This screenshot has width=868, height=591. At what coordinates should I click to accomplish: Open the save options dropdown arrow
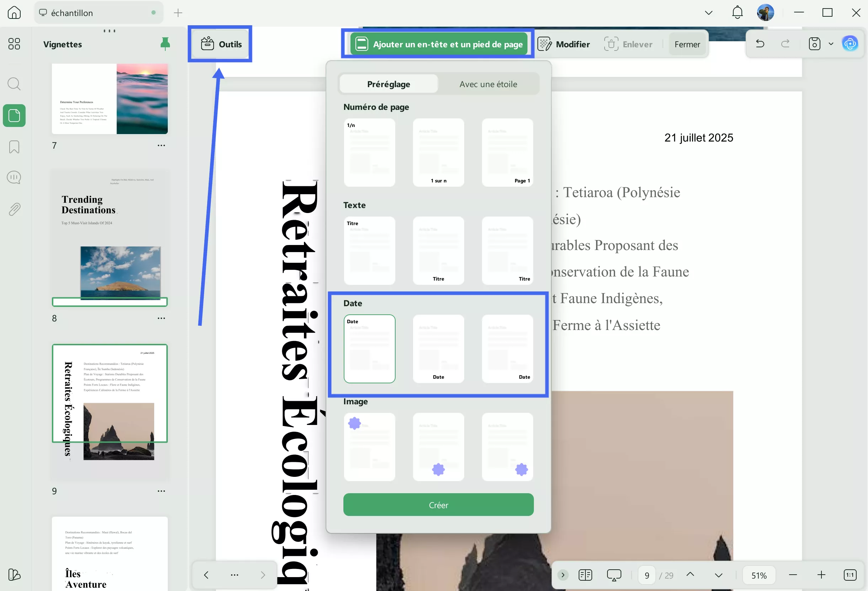pos(831,44)
